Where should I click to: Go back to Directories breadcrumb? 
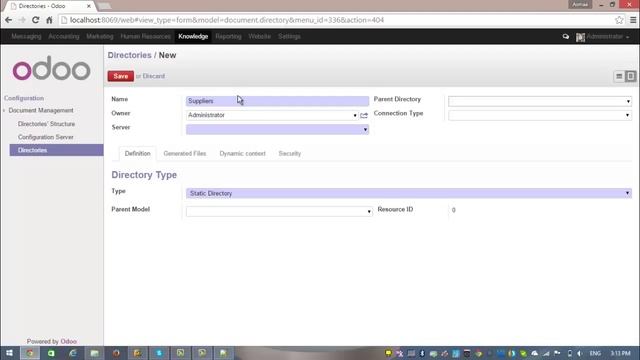(129, 55)
